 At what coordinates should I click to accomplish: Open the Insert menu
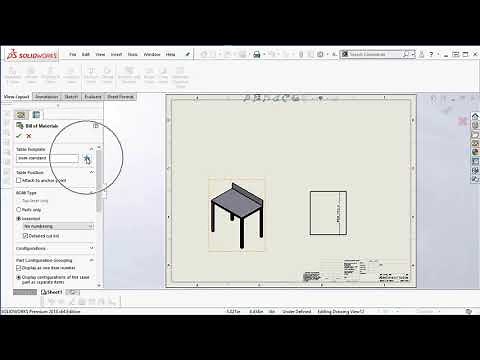pos(116,54)
